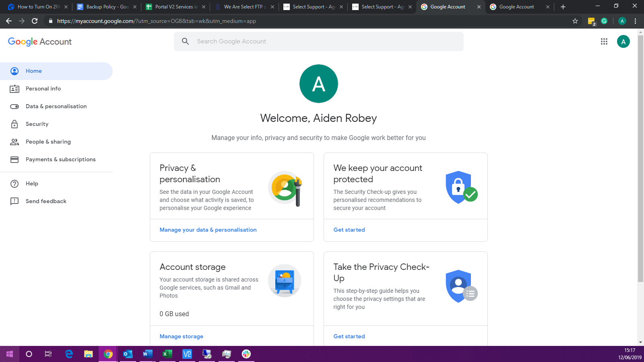
Task: Click the Google Account logo
Action: click(x=40, y=42)
